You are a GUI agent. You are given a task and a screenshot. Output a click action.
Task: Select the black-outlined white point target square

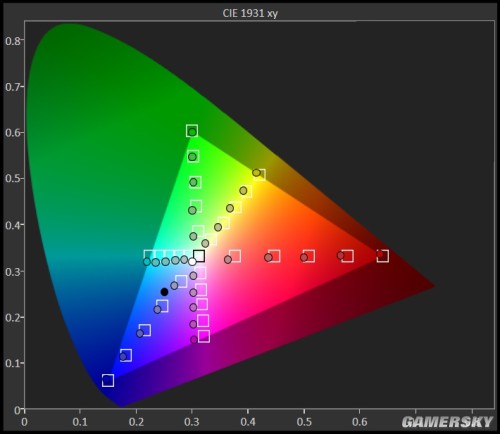click(199, 256)
